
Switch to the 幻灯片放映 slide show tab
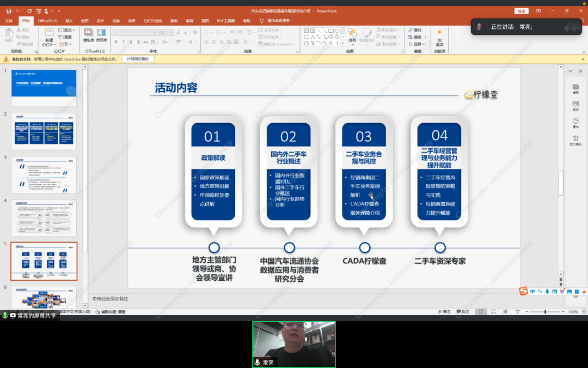[x=152, y=21]
